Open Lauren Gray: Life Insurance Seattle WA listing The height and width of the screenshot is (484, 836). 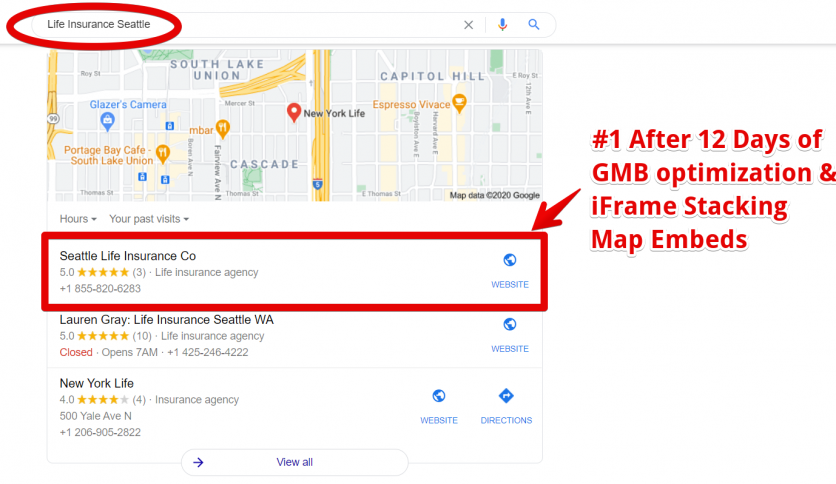(166, 320)
